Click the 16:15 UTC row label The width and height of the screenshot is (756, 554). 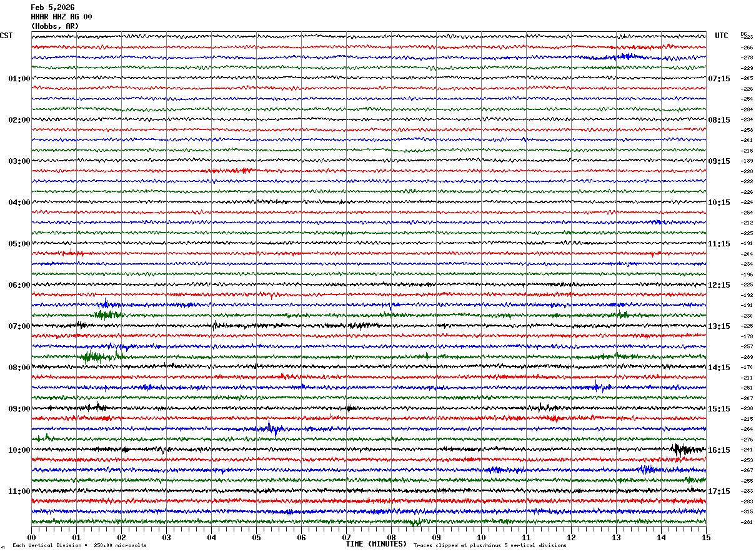(x=719, y=450)
